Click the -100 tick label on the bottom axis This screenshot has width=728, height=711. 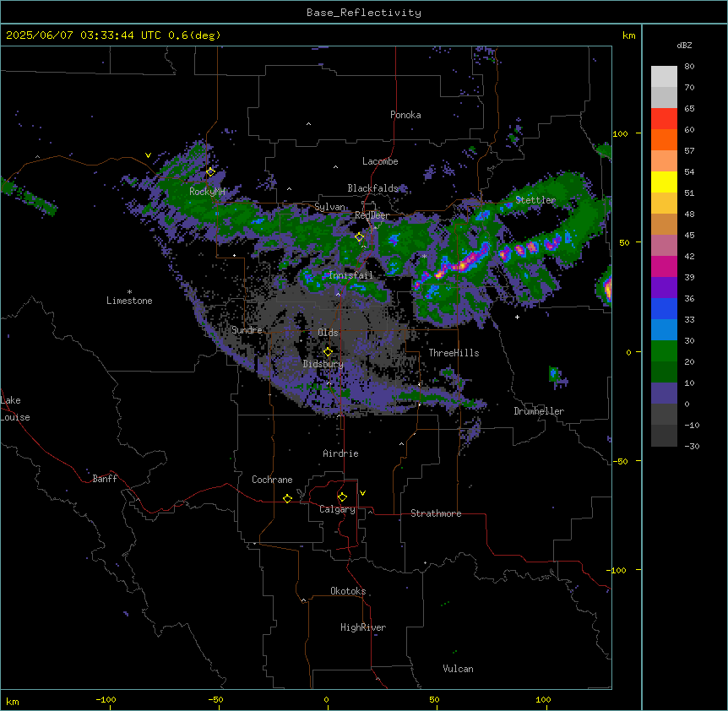coord(106,699)
